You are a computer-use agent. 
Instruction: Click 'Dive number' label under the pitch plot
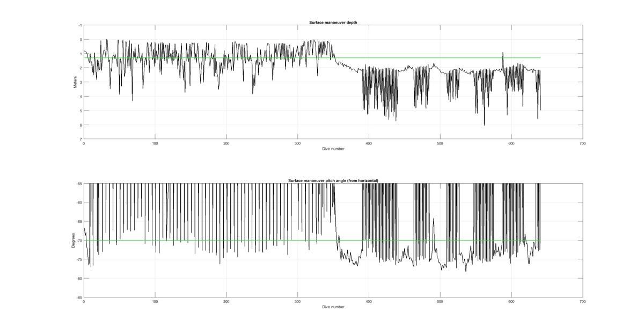(333, 307)
